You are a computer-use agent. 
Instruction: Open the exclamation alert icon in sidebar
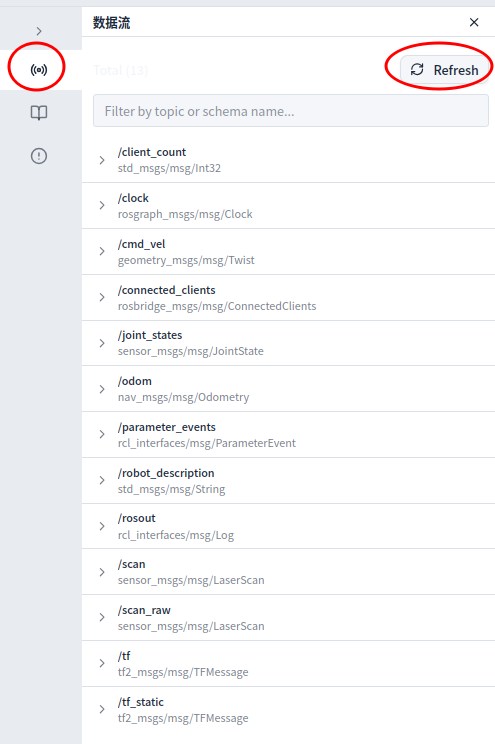(39, 156)
